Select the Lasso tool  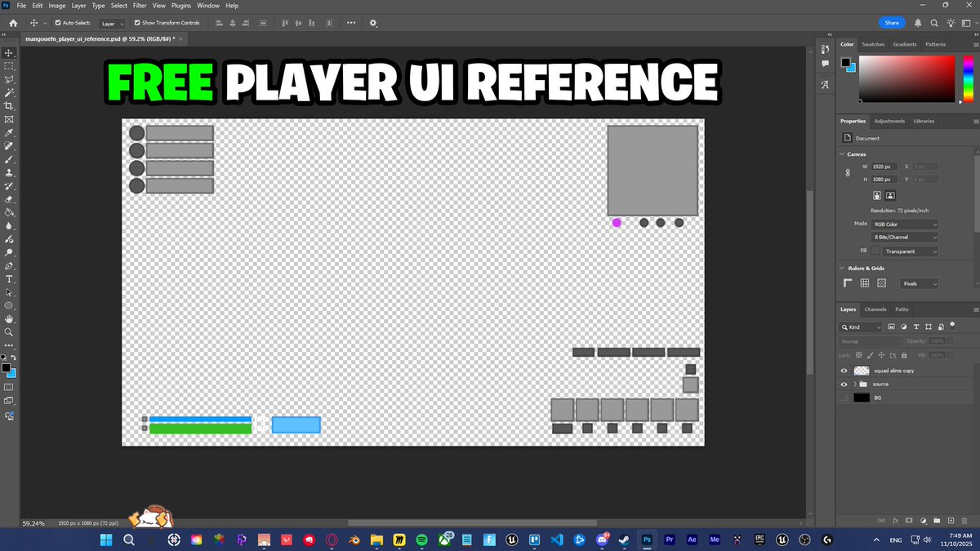[x=9, y=80]
